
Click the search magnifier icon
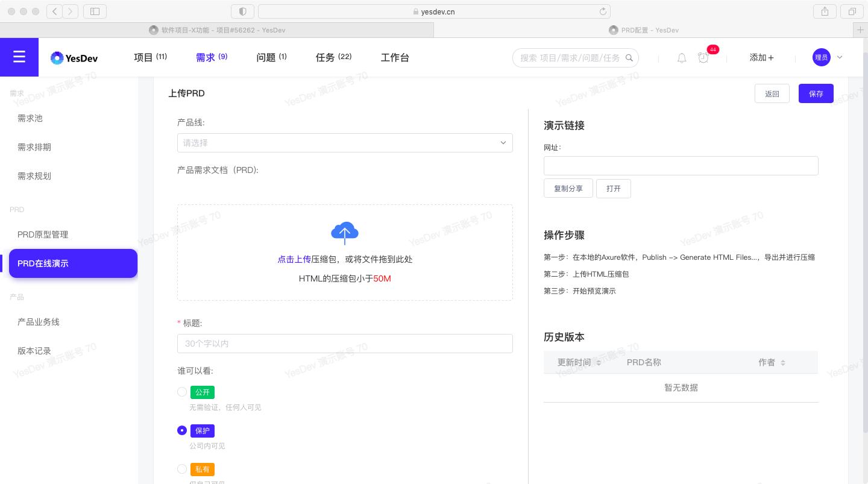click(x=630, y=58)
